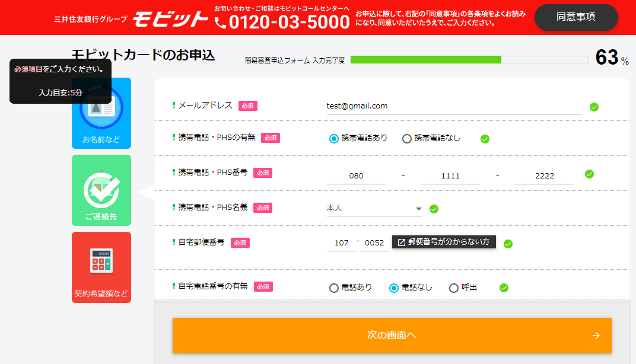Screen dimensions: 636x364
Task: Click the phone icon beside 0120-03-5000
Action: 220,23
